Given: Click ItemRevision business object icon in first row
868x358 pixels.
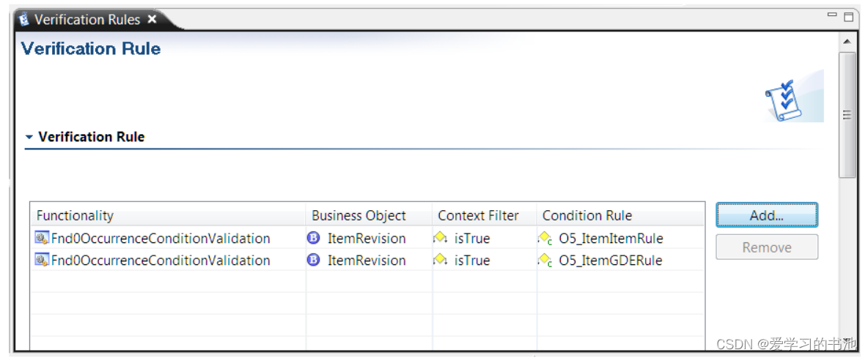Looking at the screenshot, I should point(314,238).
